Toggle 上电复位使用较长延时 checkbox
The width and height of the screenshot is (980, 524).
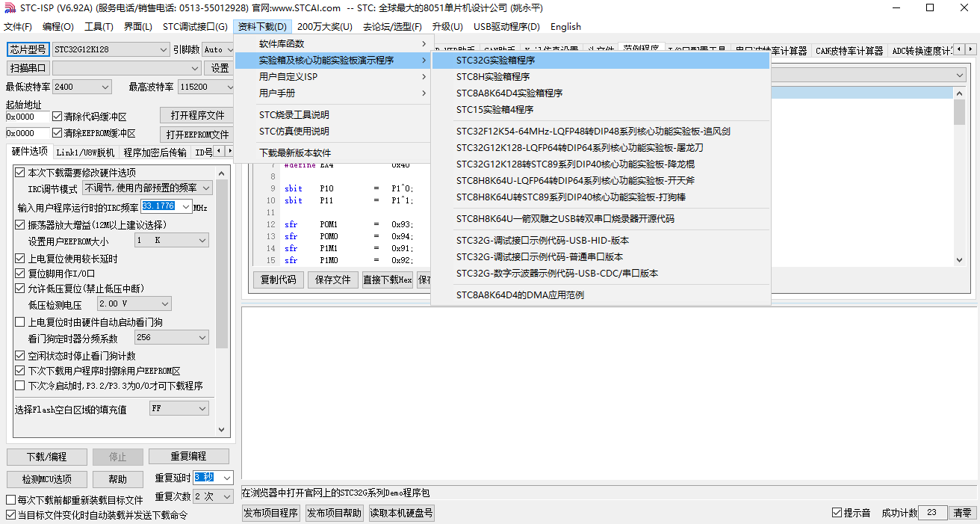(20, 259)
